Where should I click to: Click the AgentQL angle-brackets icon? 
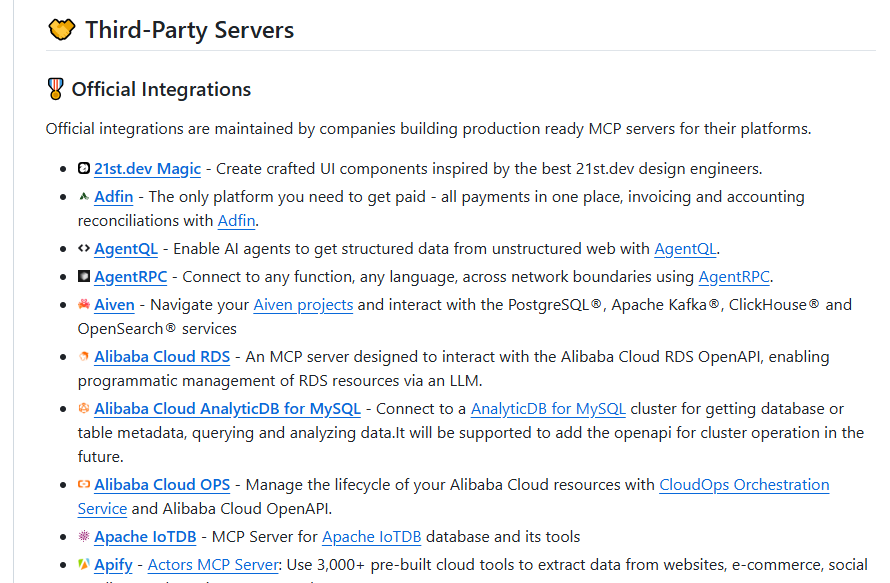(x=83, y=249)
